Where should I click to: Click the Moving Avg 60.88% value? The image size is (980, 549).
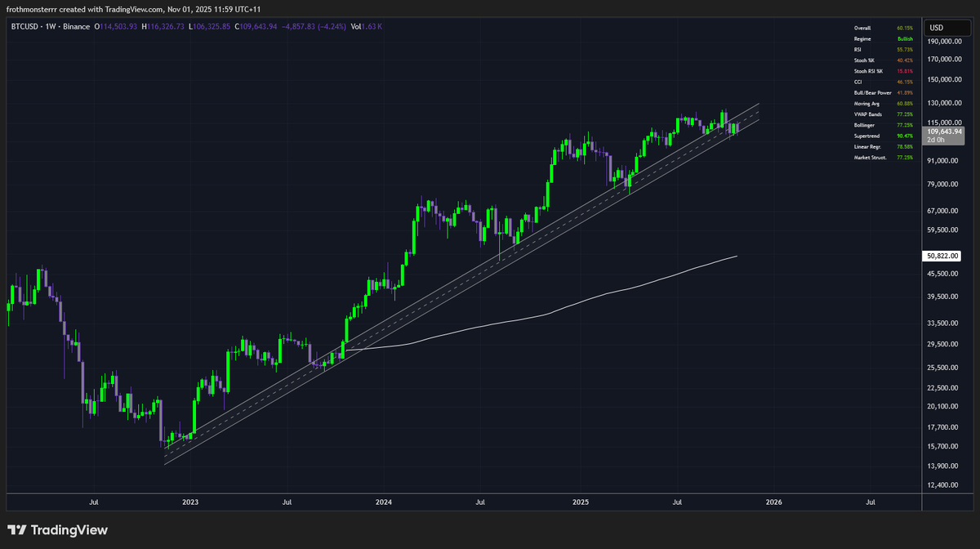click(x=906, y=103)
